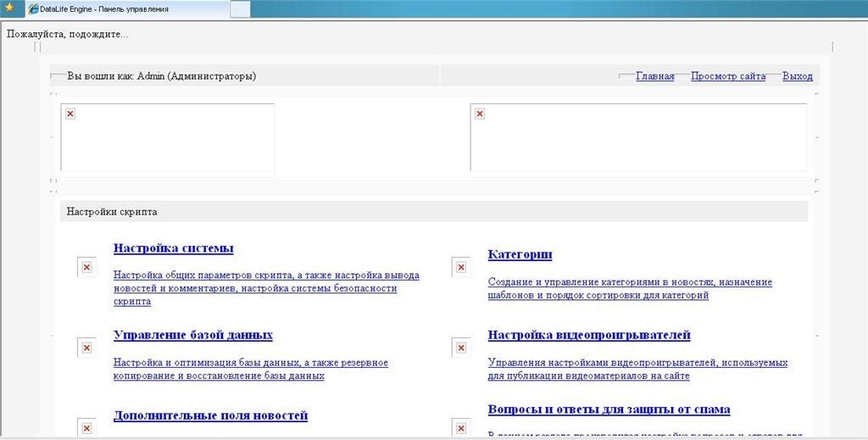Click the icon beside Категории
The image size is (868, 440).
click(x=461, y=267)
